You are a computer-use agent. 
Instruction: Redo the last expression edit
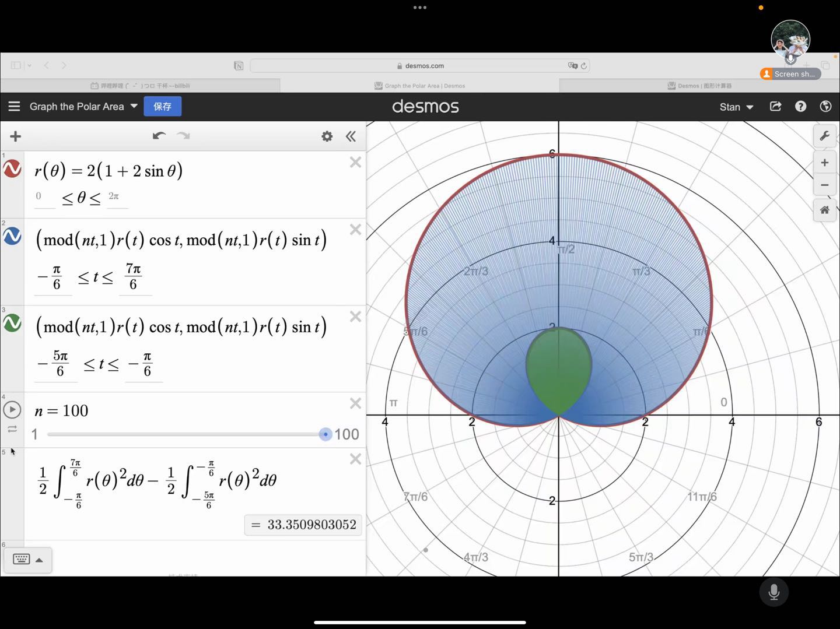click(x=184, y=136)
